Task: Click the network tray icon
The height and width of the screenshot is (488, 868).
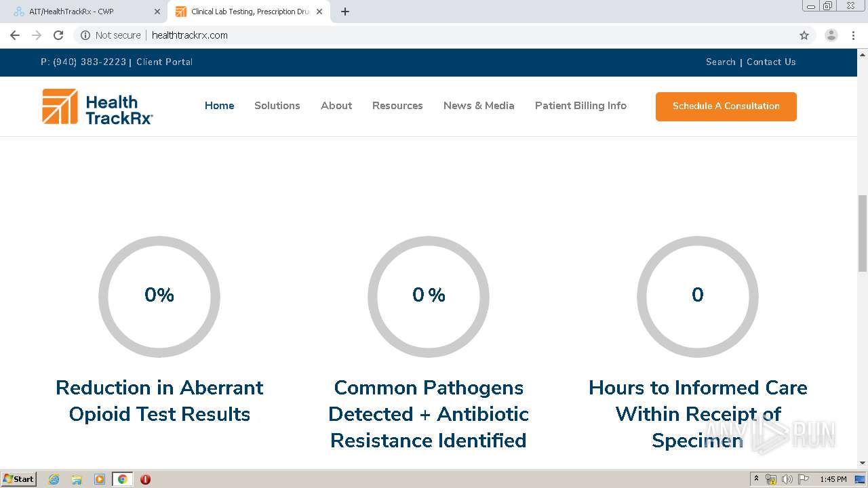Action: (771, 479)
